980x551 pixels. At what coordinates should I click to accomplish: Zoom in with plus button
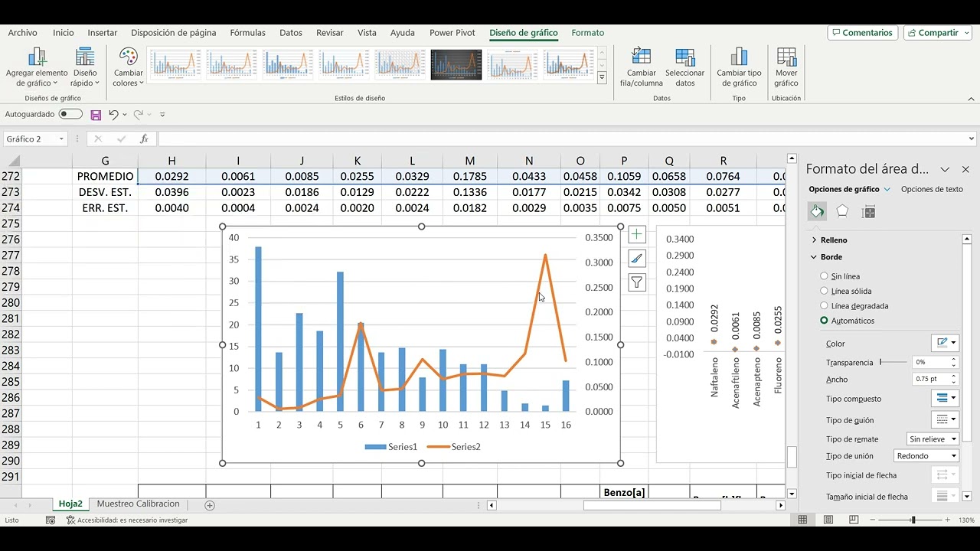pos(947,520)
